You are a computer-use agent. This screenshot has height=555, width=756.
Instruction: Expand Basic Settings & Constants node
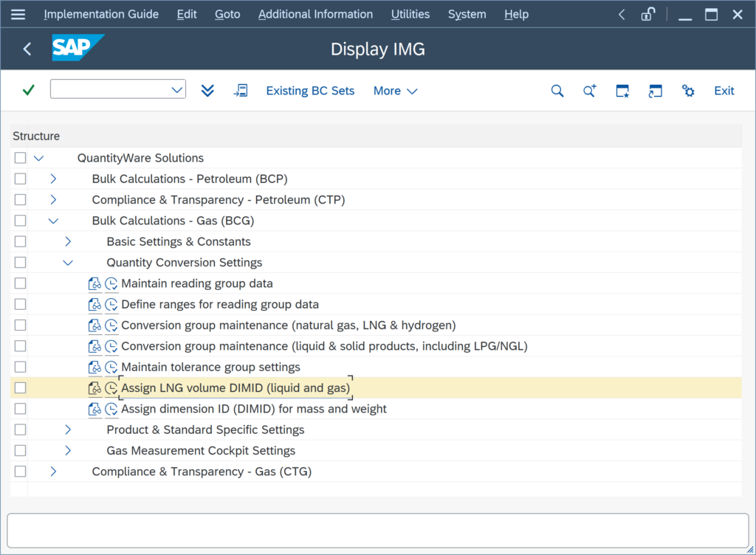(x=67, y=241)
